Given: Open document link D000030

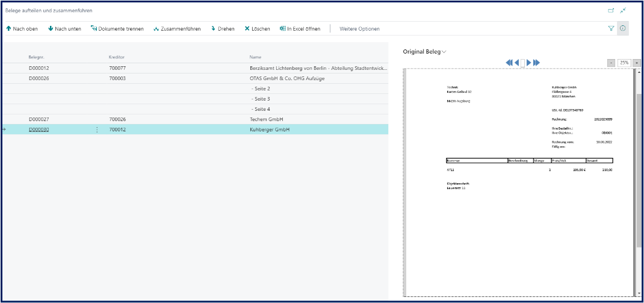Looking at the screenshot, I should click(x=39, y=130).
